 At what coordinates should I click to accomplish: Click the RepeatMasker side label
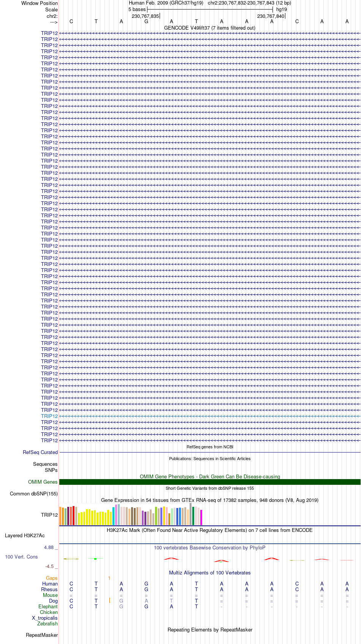pyautogui.click(x=42, y=635)
